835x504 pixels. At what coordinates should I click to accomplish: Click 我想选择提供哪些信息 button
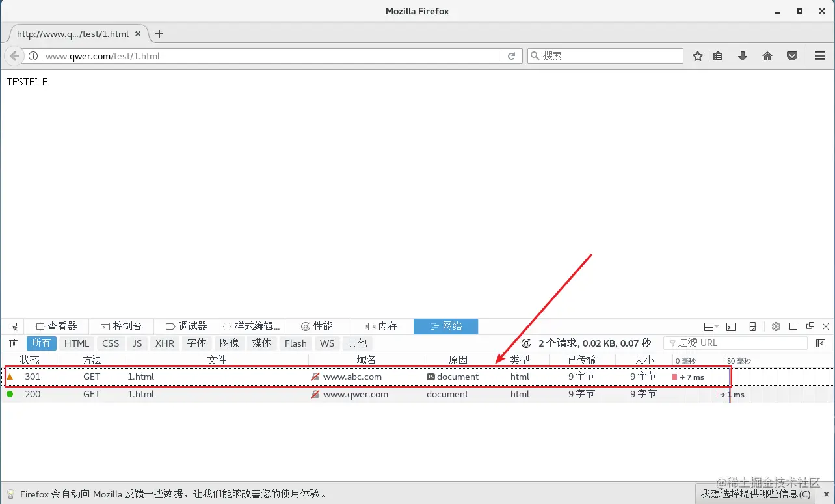[755, 494]
